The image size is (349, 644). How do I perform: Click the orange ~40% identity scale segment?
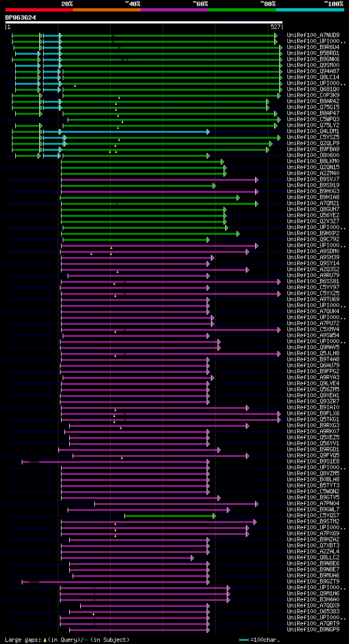(107, 9)
